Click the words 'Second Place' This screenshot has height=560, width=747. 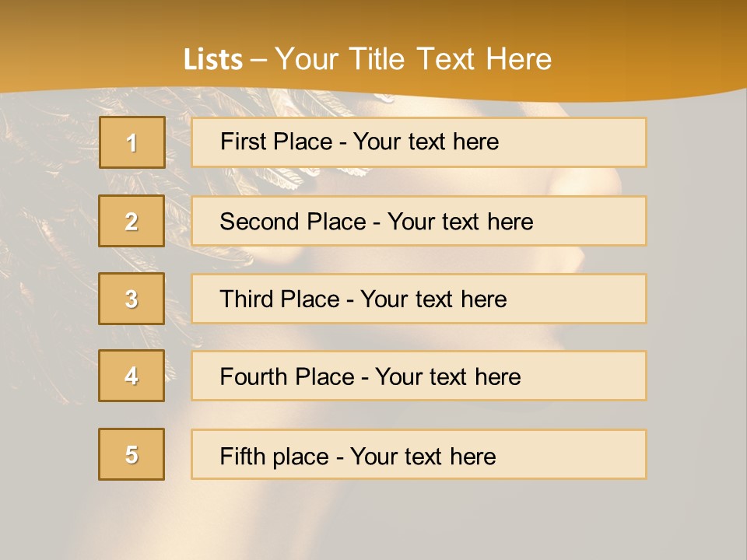[293, 222]
